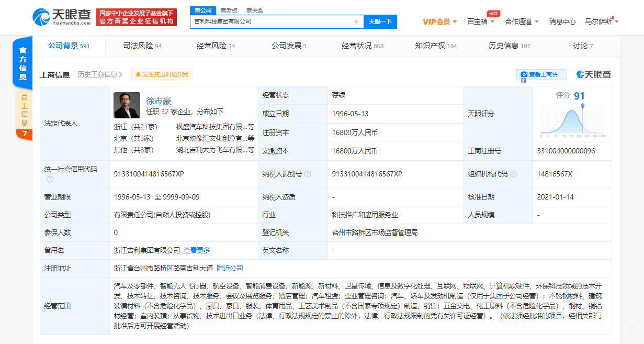The width and height of the screenshot is (644, 344).
Task: Click the 查看工商快照 button
Action: point(541,75)
